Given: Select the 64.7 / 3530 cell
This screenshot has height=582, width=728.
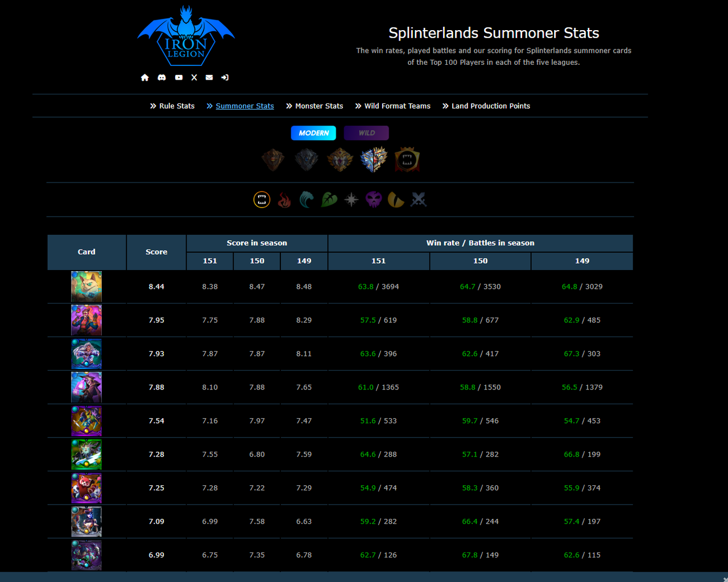Looking at the screenshot, I should [481, 286].
